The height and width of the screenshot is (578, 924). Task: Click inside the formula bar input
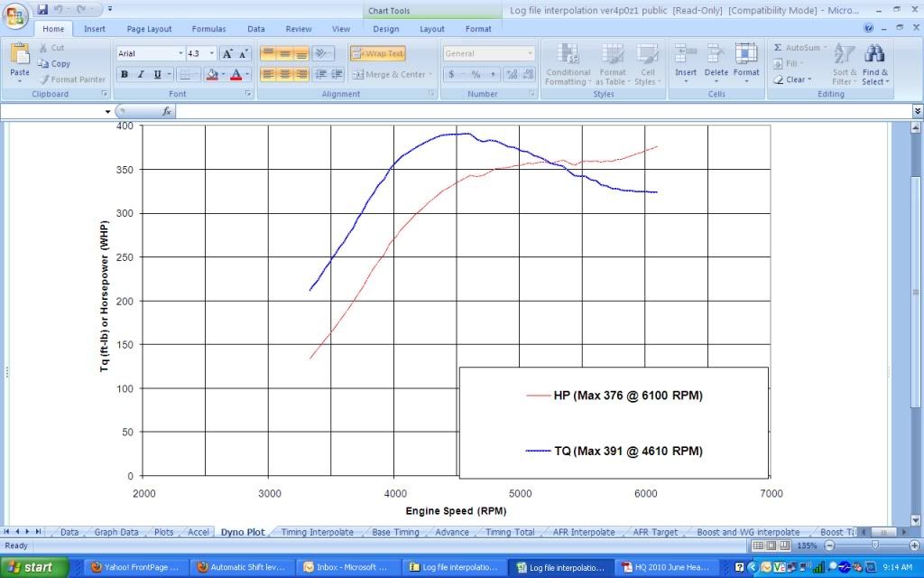(541, 112)
